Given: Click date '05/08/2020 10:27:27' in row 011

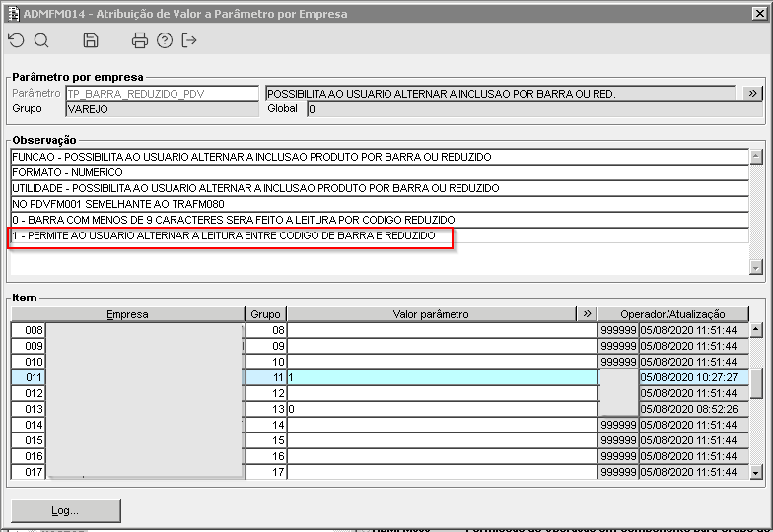Looking at the screenshot, I should tap(694, 377).
